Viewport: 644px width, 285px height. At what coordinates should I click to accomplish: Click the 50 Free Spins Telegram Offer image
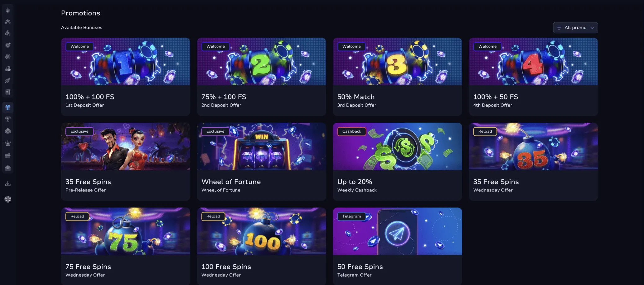(x=397, y=231)
